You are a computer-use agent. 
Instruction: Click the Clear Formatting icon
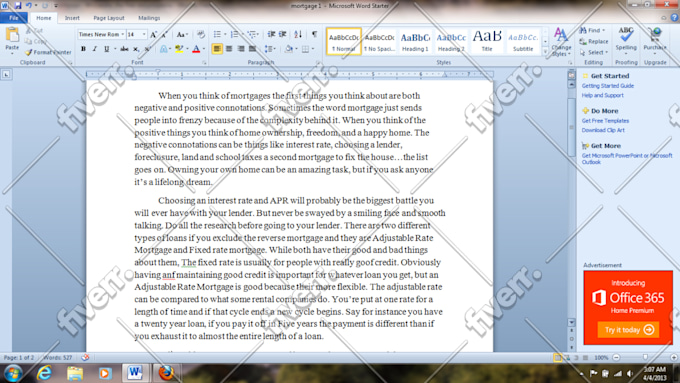click(x=200, y=34)
